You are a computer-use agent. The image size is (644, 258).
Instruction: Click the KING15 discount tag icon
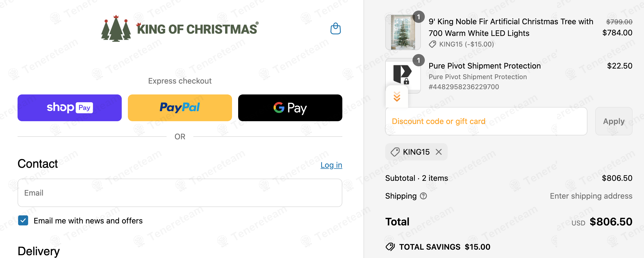pyautogui.click(x=395, y=152)
